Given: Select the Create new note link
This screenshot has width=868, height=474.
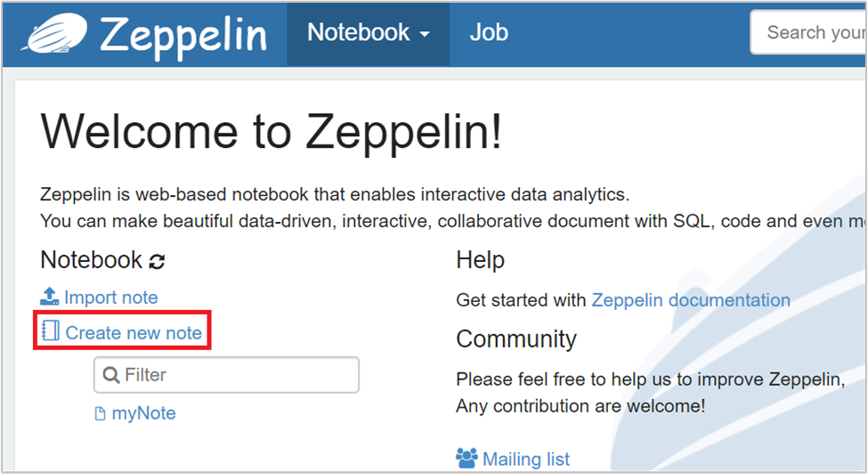Looking at the screenshot, I should coord(134,333).
